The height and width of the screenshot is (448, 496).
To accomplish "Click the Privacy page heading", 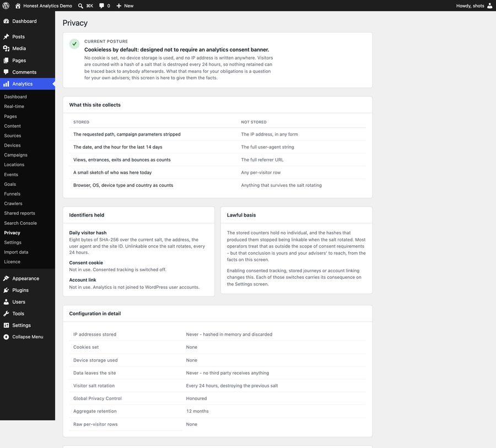I will coord(75,23).
